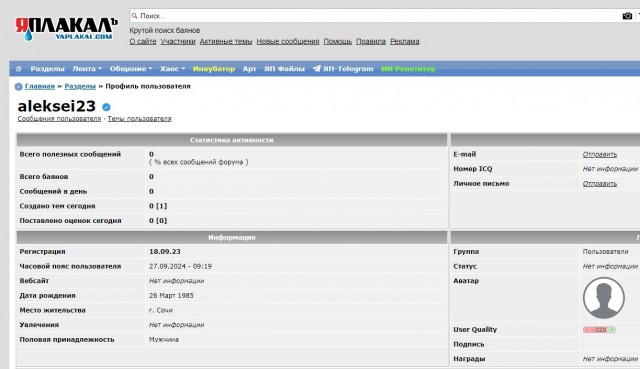Click the search magnifier icon

tap(134, 16)
